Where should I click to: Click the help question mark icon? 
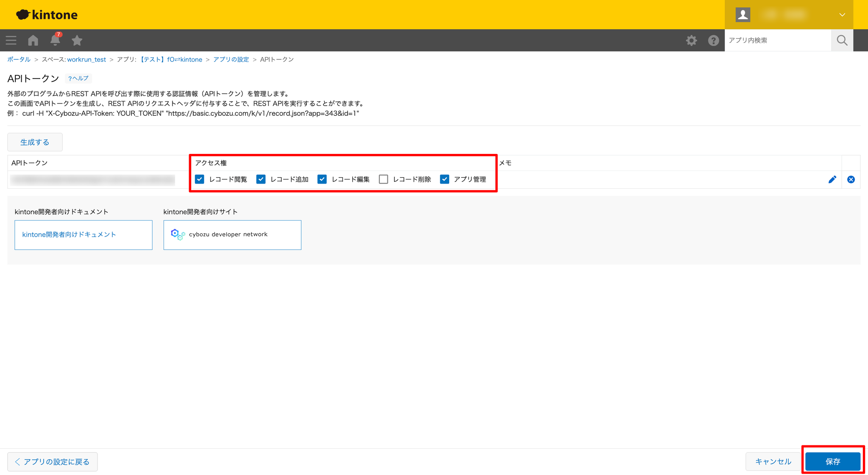click(713, 40)
